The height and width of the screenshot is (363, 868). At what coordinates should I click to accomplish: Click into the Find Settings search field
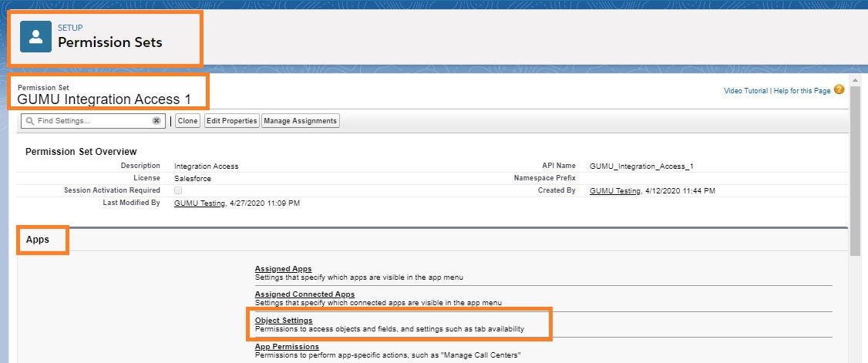[x=93, y=121]
